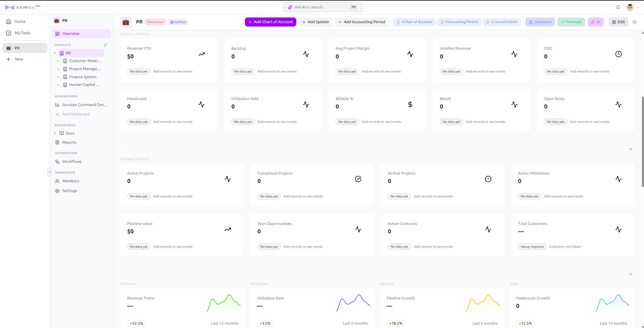Screen dimensions: 644x328
Task: Click the warning icon on At-Risk Projects card
Action: coord(488,179)
